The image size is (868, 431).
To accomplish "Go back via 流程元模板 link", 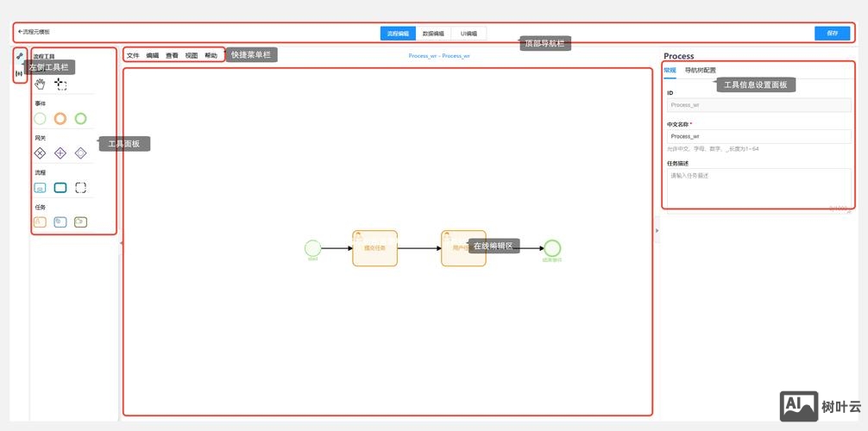I will (x=35, y=32).
